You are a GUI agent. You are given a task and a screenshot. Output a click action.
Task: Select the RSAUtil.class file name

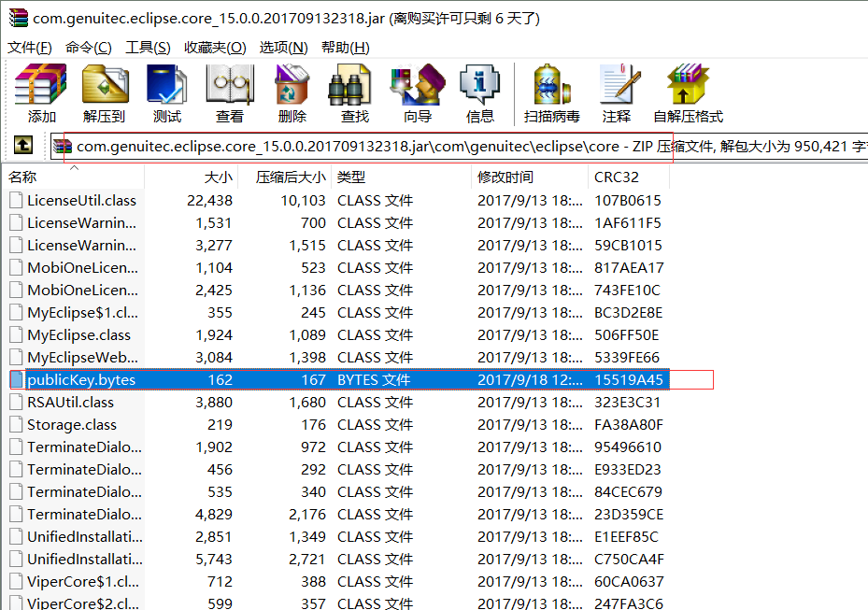(x=71, y=403)
